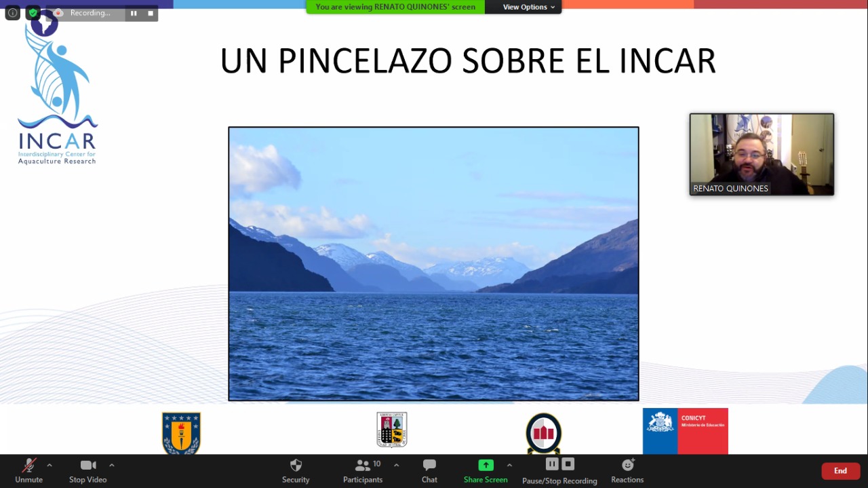Select Renato Quinones video thumbnail

coord(762,154)
